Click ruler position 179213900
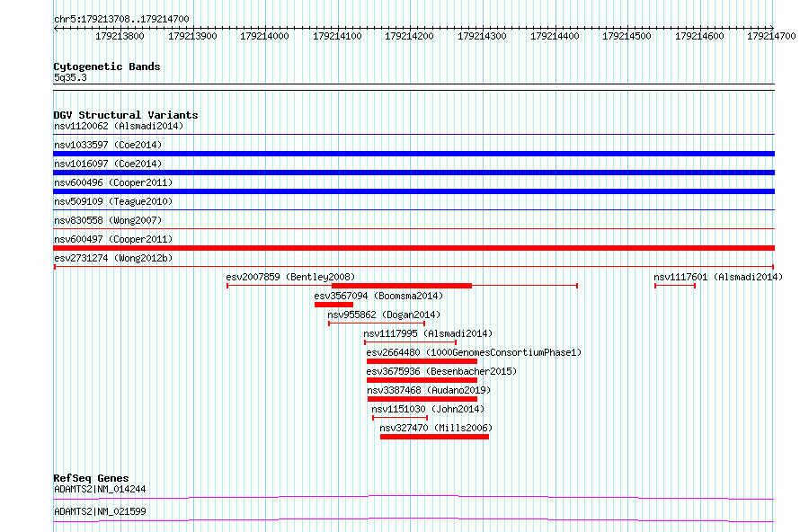This screenshot has width=800, height=532. pos(192,36)
